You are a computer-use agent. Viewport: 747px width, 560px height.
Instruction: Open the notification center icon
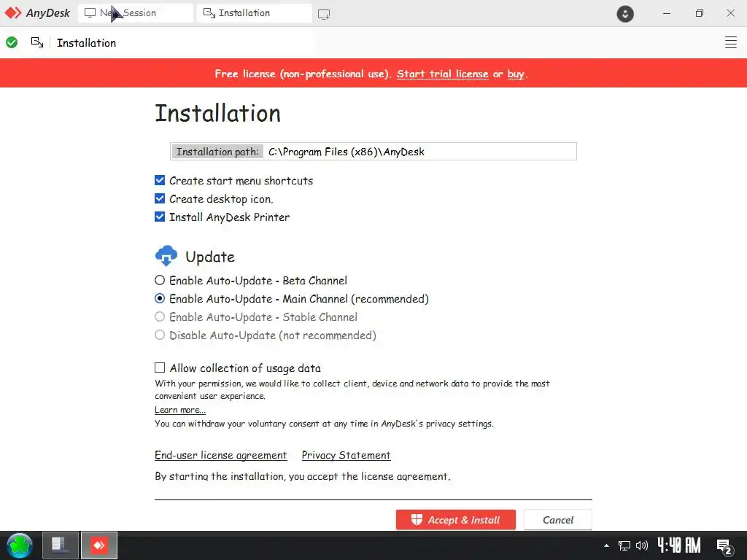[724, 546]
